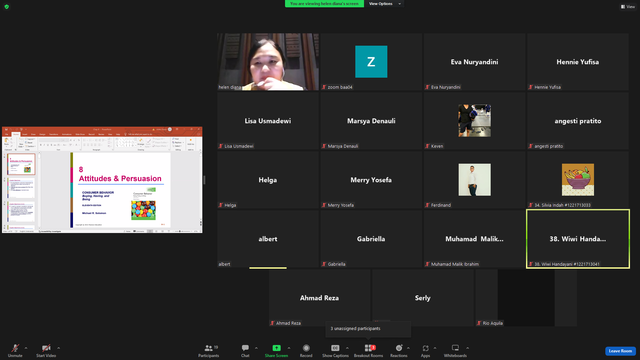Image resolution: width=640 pixels, height=360 pixels.
Task: Start recording with the Record icon
Action: [x=306, y=348]
